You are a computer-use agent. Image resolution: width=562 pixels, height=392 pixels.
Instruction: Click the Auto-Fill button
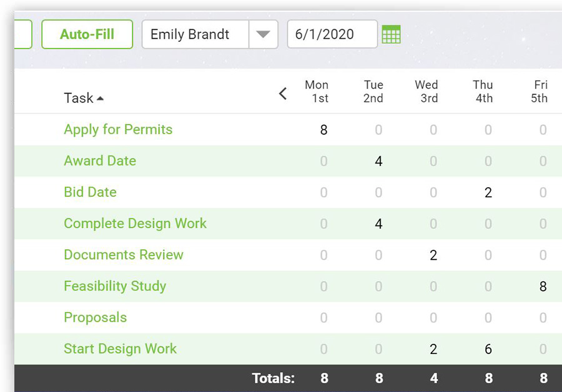coord(87,34)
